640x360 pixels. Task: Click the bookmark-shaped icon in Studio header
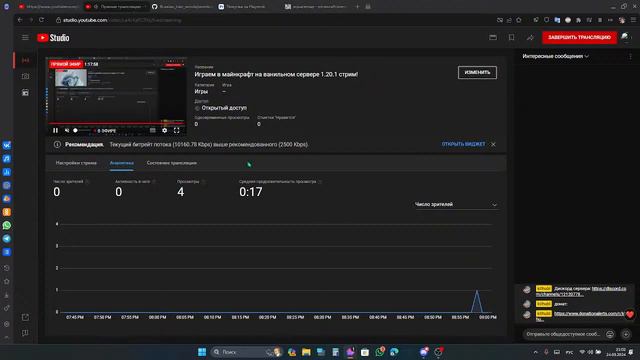(x=511, y=38)
